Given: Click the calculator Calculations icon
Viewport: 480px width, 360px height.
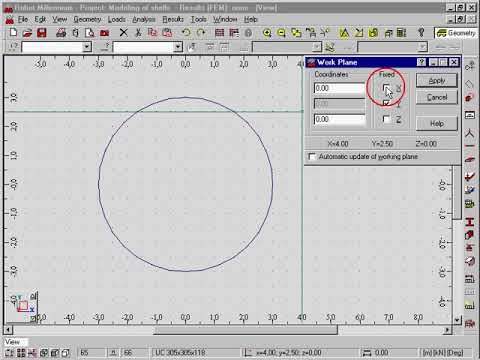Looking at the screenshot, I should coord(402,33).
